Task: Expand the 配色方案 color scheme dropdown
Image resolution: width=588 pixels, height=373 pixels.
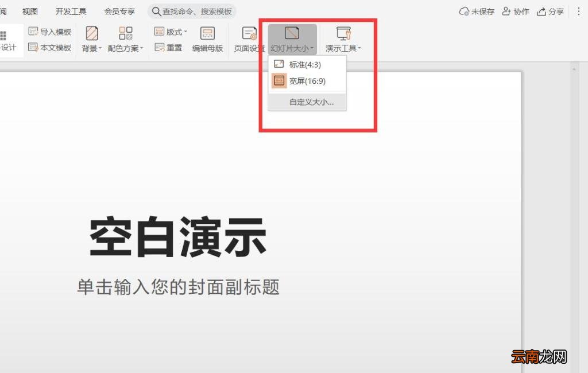Action: tap(126, 48)
